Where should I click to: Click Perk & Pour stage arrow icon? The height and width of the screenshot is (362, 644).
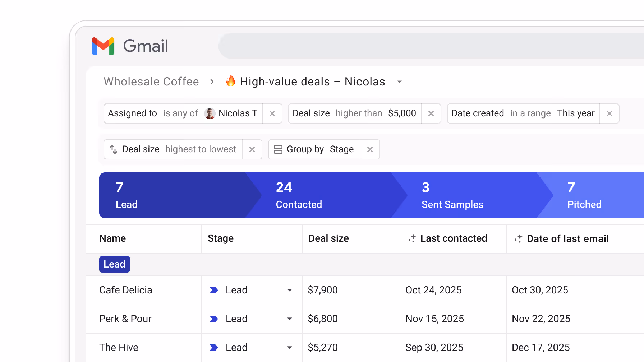pyautogui.click(x=214, y=319)
